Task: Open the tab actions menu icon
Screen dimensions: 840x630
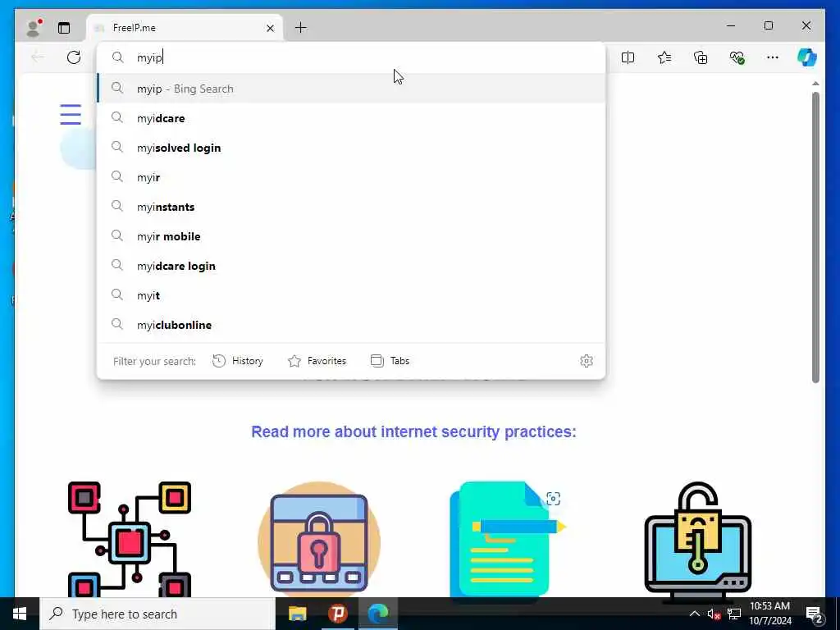Action: tap(64, 28)
